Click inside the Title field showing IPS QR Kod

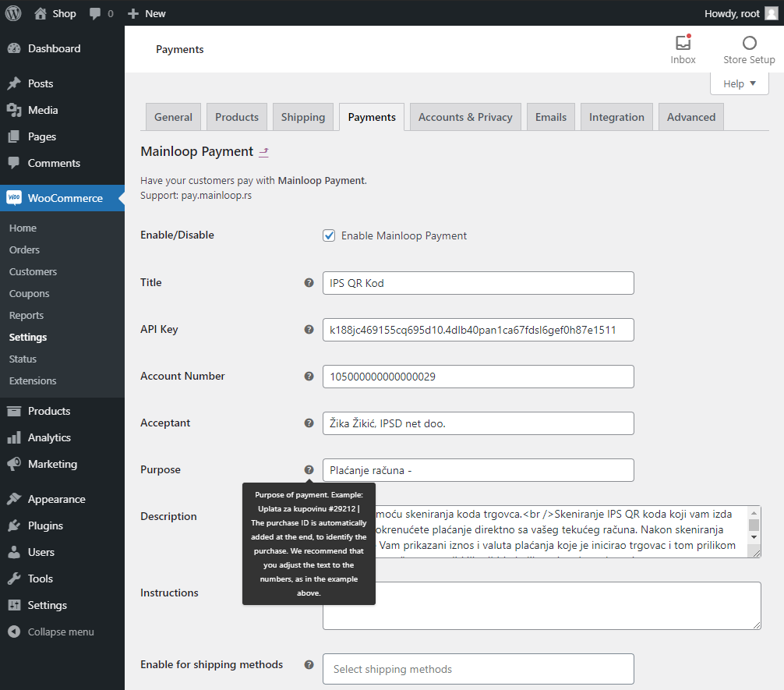478,283
